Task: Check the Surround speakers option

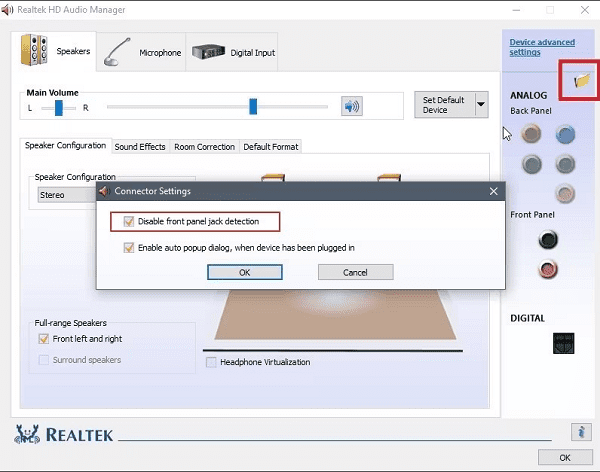Action: click(x=44, y=360)
